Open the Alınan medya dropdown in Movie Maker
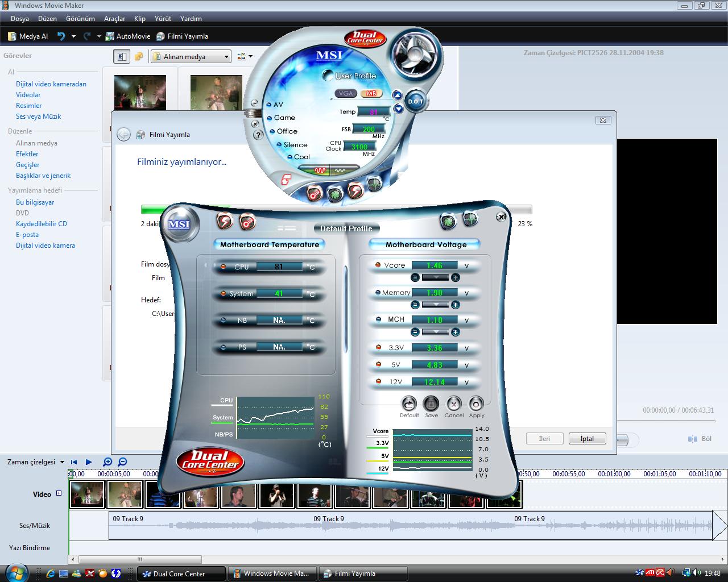Screen dimensions: 728x582 pyautogui.click(x=191, y=56)
